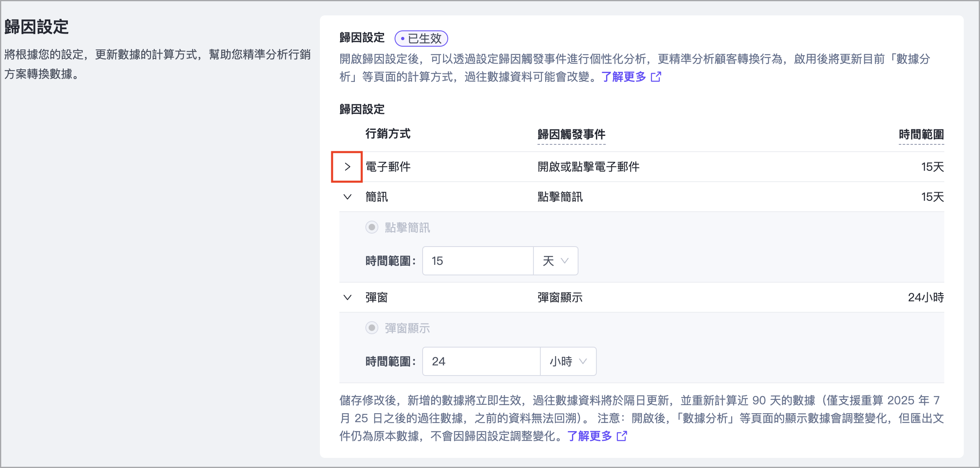Click the 歸因觸發事件 column header
Screen dimensions: 980x468
[571, 134]
